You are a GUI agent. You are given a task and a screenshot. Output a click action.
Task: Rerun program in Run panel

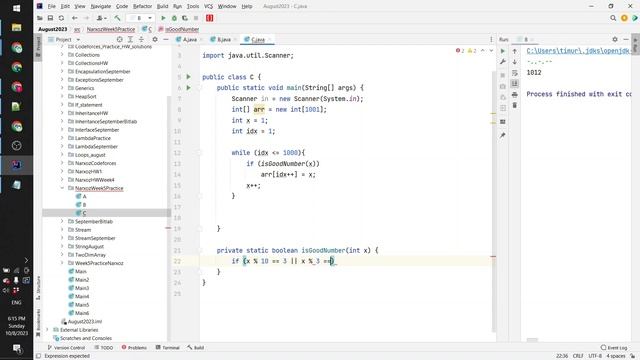[503, 51]
